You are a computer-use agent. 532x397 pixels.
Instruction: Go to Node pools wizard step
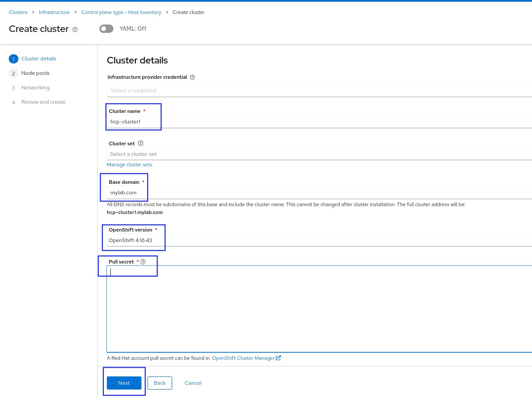tap(29, 73)
